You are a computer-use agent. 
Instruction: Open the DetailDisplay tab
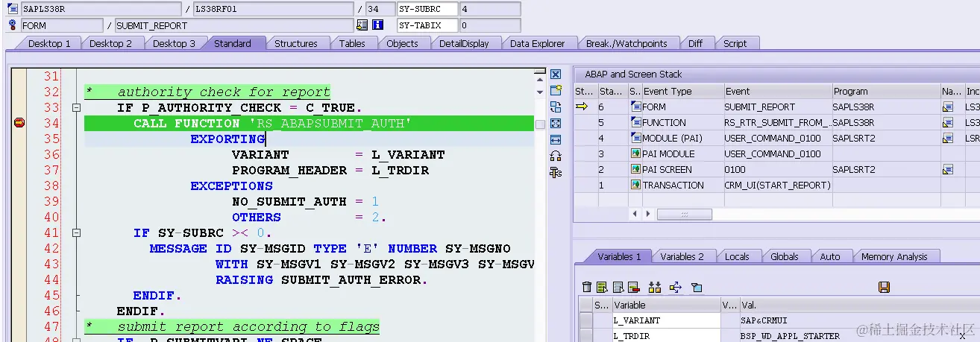pyautogui.click(x=464, y=43)
